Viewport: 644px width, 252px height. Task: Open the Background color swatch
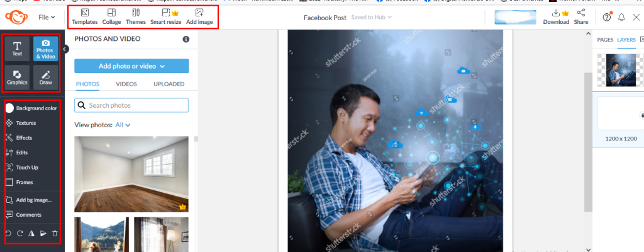pos(9,108)
